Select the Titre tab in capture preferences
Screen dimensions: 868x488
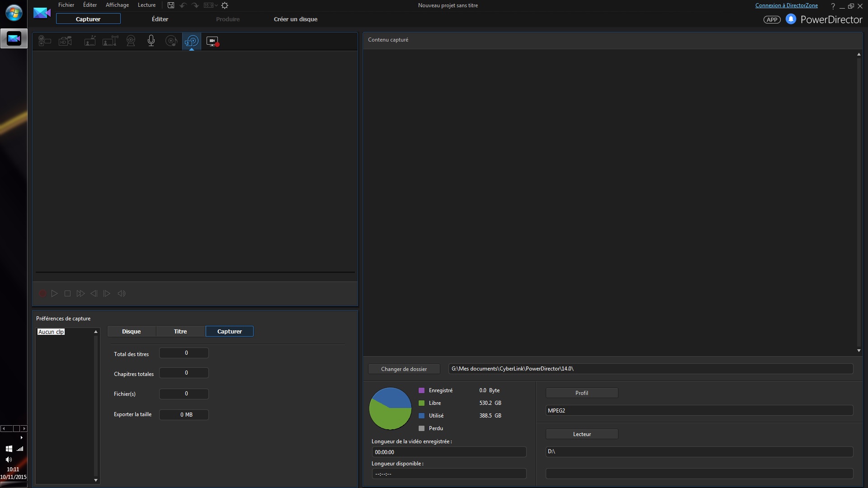point(180,331)
